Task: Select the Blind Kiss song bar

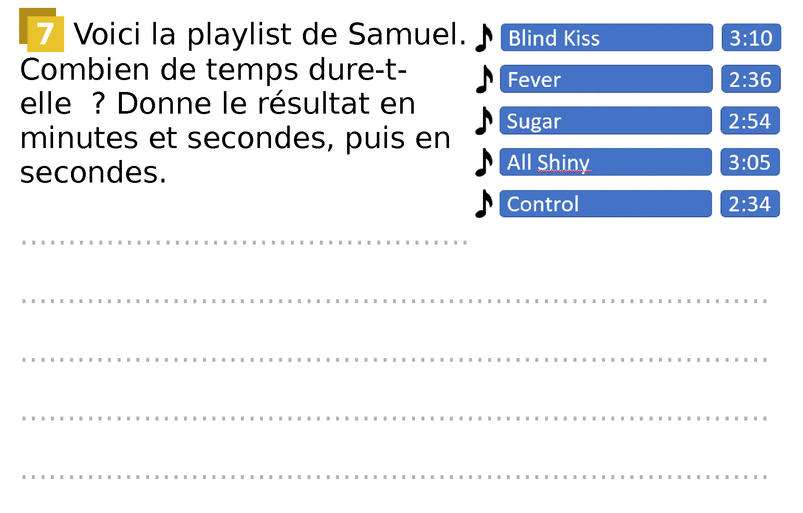Action: point(606,38)
